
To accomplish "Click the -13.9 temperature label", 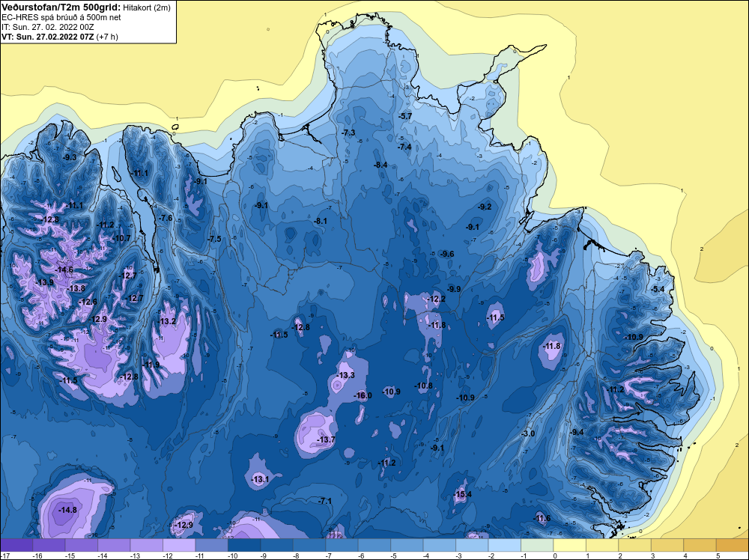I will click(x=44, y=282).
